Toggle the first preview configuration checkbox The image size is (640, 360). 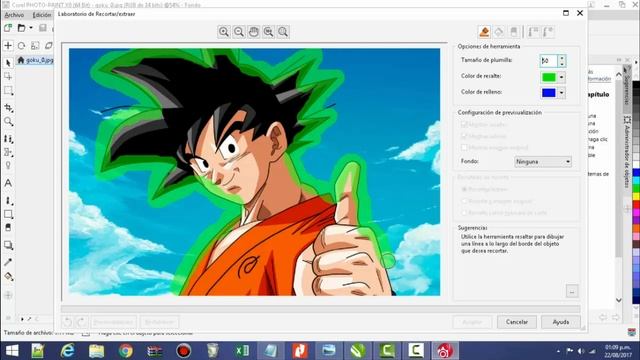click(x=464, y=124)
